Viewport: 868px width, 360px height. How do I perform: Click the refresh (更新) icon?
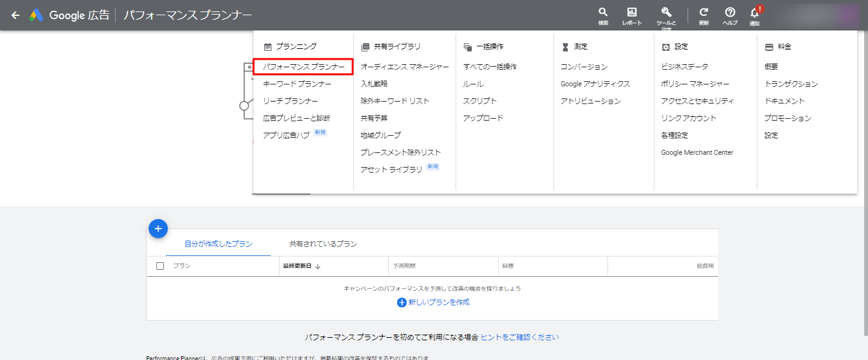703,12
